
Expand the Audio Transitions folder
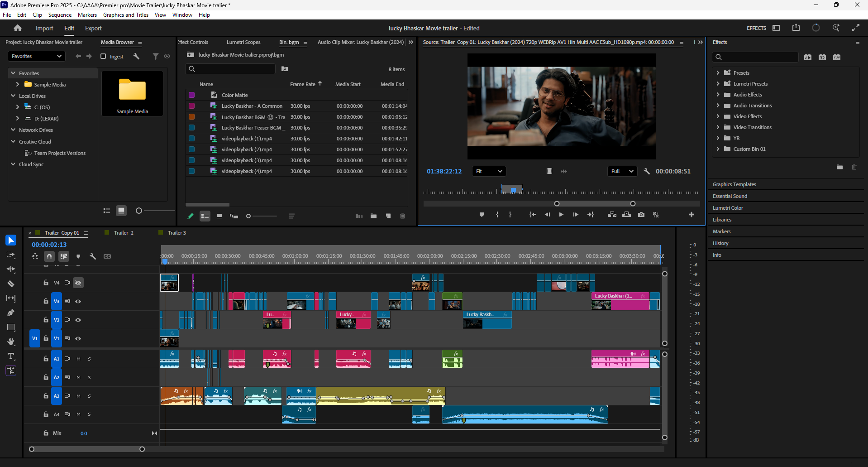pos(718,106)
